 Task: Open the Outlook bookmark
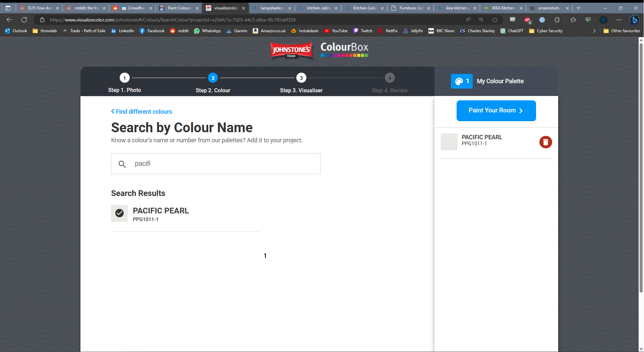(16, 31)
